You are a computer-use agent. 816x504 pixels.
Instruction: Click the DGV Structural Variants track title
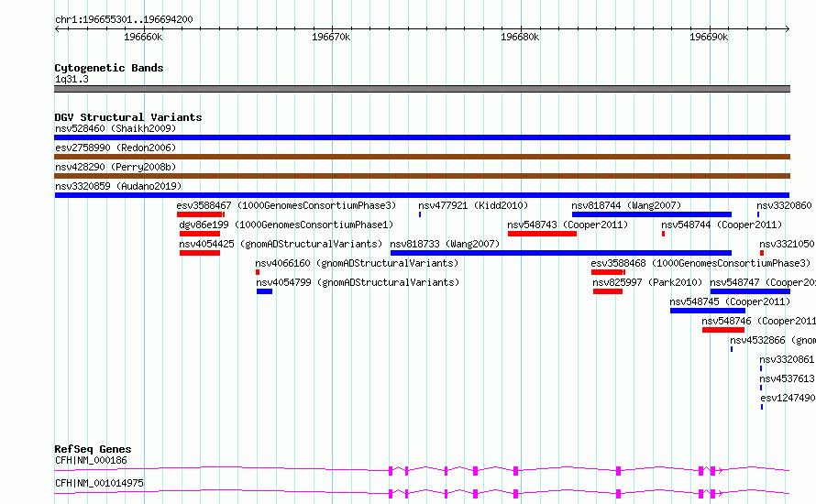(x=128, y=117)
